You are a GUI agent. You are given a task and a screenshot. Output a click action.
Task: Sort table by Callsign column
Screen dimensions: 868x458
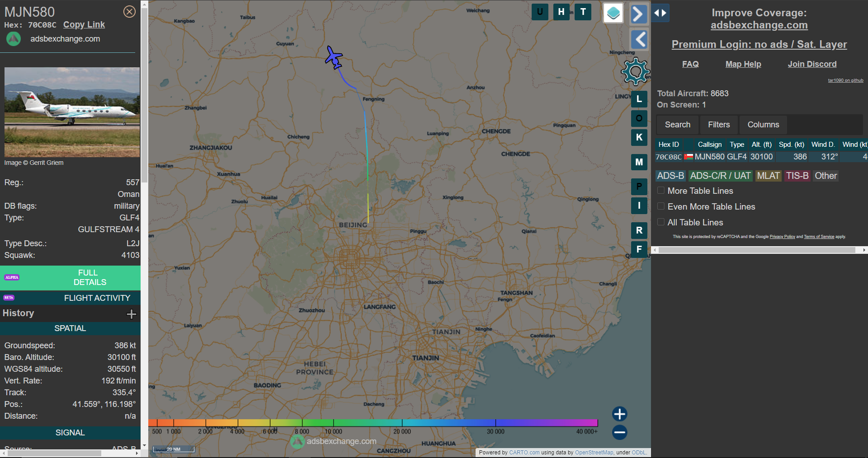pos(710,145)
